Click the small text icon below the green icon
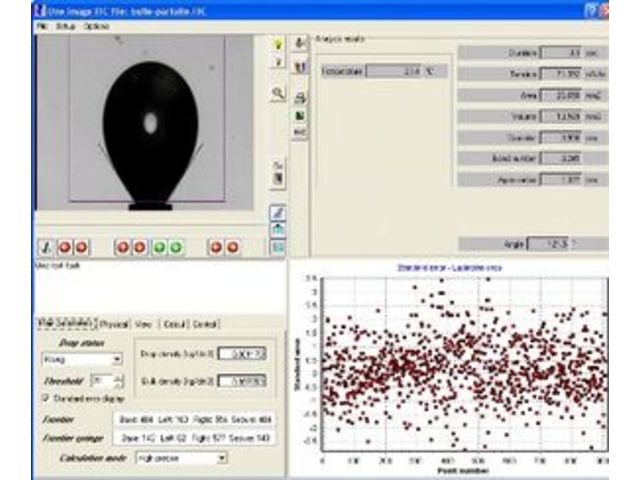Screen dimensions: 640x480 pyautogui.click(x=300, y=132)
